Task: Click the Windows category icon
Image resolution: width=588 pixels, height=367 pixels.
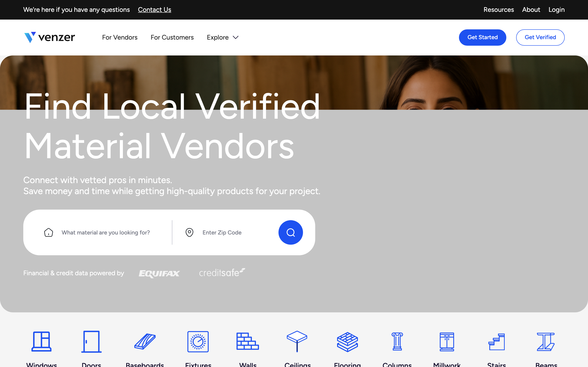Action: [42, 341]
